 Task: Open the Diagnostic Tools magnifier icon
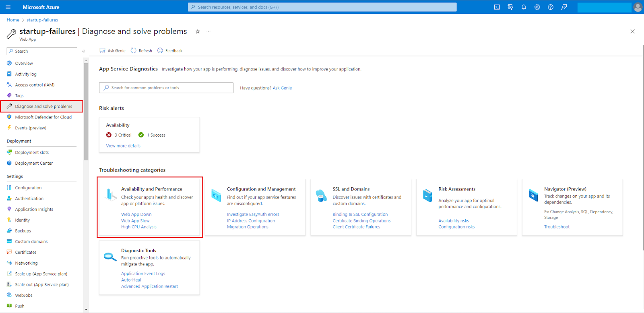pyautogui.click(x=110, y=257)
